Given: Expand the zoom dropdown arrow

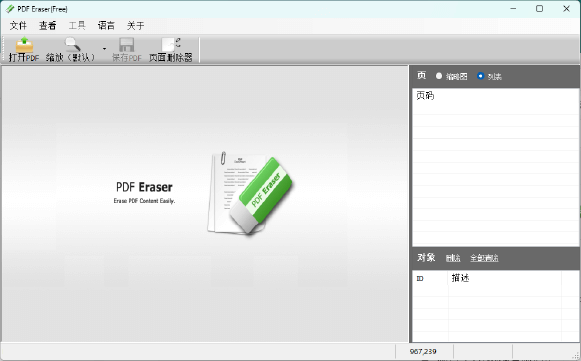Looking at the screenshot, I should click(104, 49).
